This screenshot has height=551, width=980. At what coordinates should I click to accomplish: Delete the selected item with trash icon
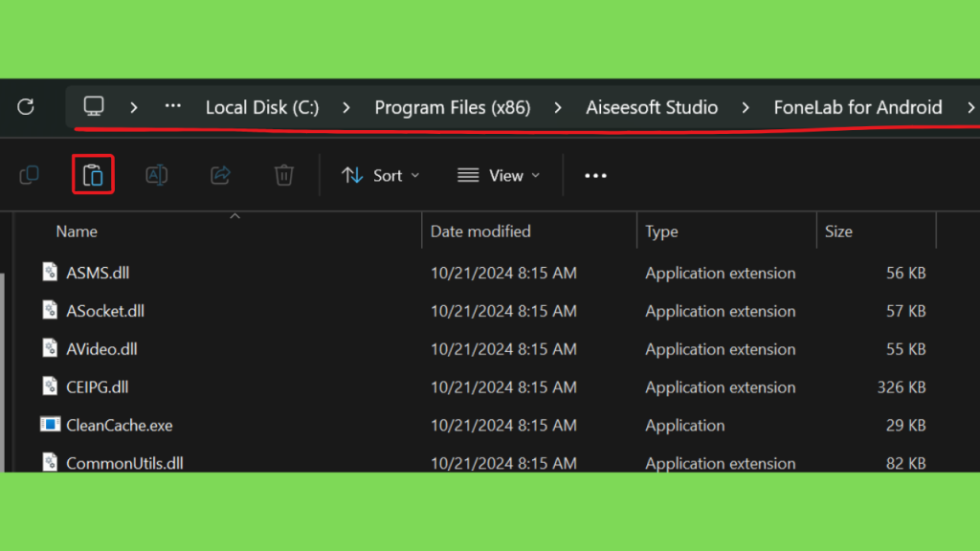[283, 175]
